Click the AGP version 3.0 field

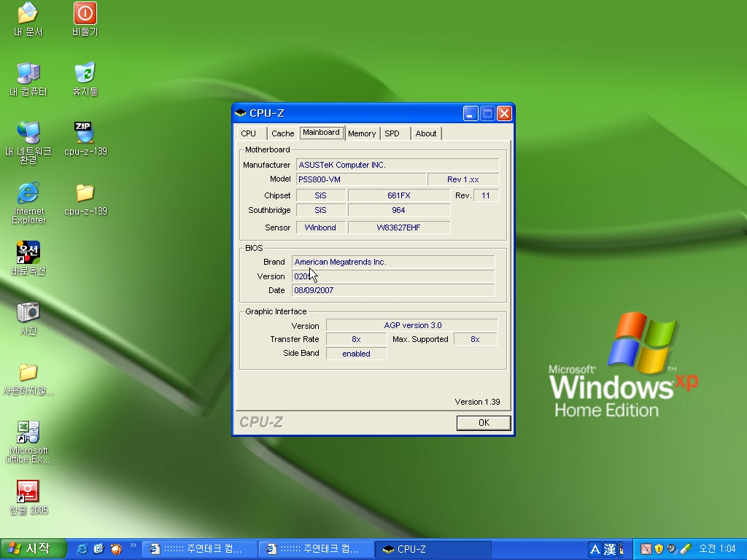412,326
